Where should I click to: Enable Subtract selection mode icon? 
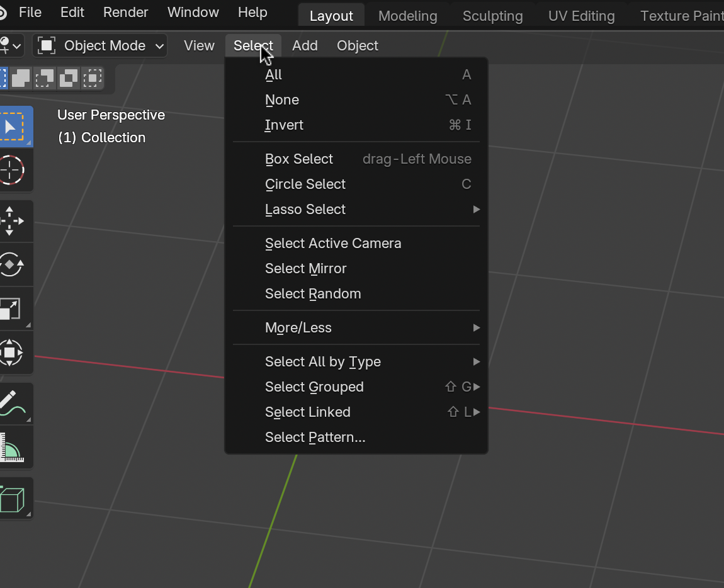click(45, 78)
